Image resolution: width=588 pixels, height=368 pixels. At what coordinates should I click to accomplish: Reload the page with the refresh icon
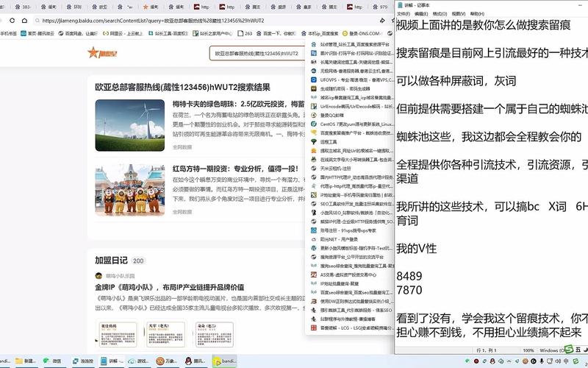tap(12, 21)
